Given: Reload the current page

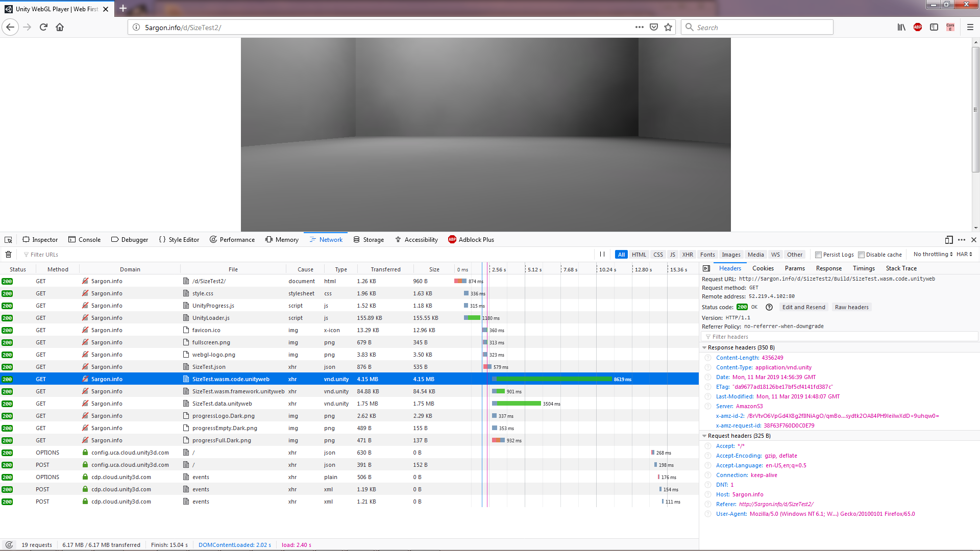Looking at the screenshot, I should click(x=43, y=27).
